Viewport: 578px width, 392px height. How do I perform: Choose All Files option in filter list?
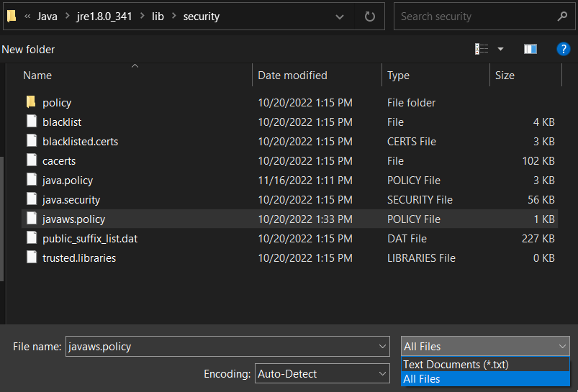[485, 379]
